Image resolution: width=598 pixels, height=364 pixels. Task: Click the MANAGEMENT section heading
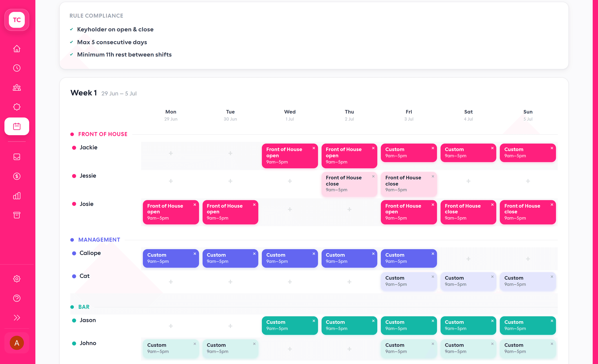99,240
